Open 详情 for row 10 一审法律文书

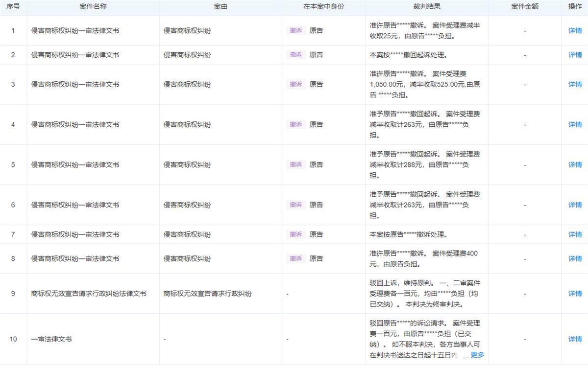(x=575, y=339)
